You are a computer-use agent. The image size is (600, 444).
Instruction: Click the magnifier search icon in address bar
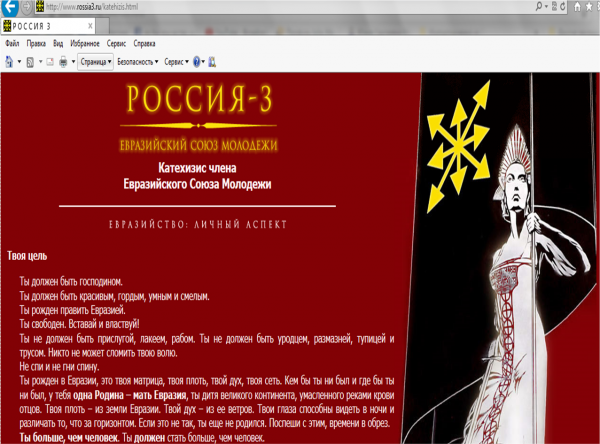tap(539, 7)
